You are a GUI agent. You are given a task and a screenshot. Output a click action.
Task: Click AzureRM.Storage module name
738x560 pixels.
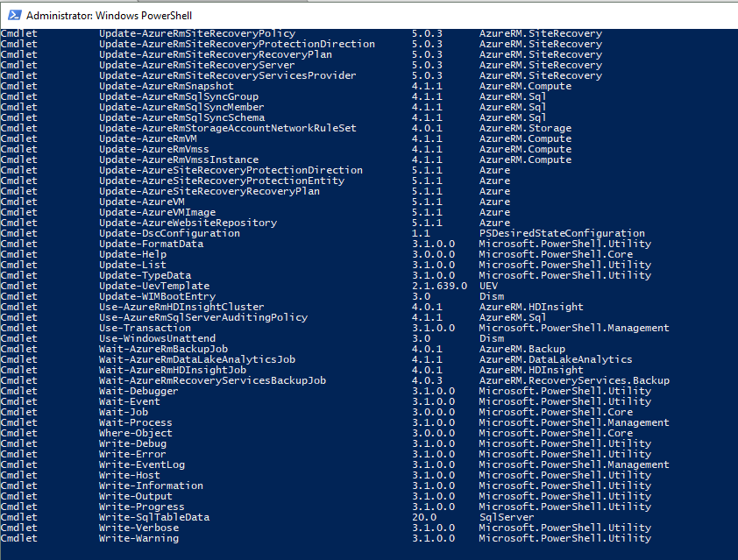click(525, 128)
